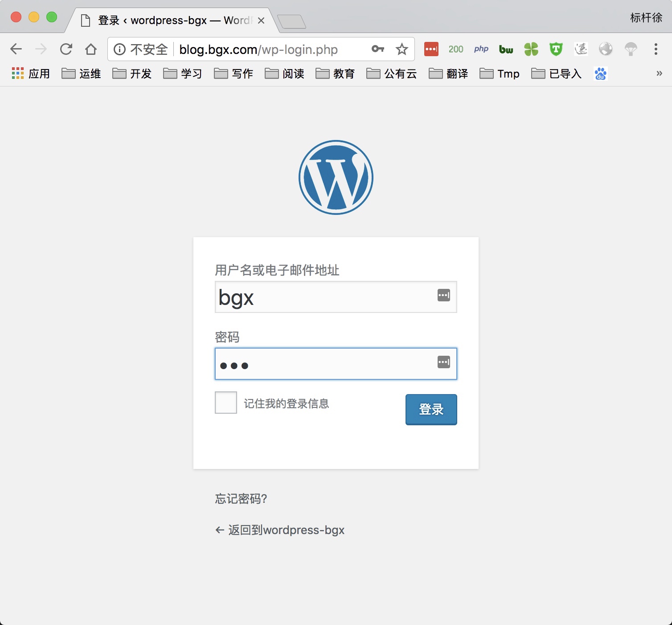Viewport: 672px width, 625px height.
Task: Open the 开发 bookmark folder
Action: pyautogui.click(x=132, y=74)
